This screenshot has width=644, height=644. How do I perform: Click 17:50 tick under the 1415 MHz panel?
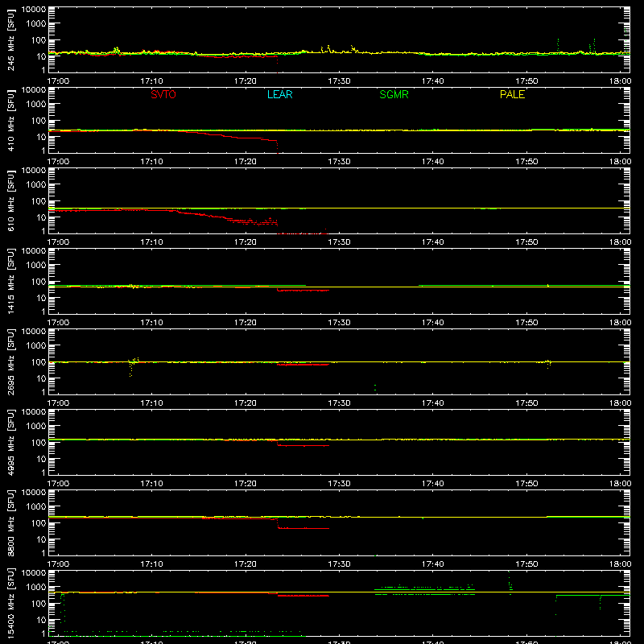526,323
